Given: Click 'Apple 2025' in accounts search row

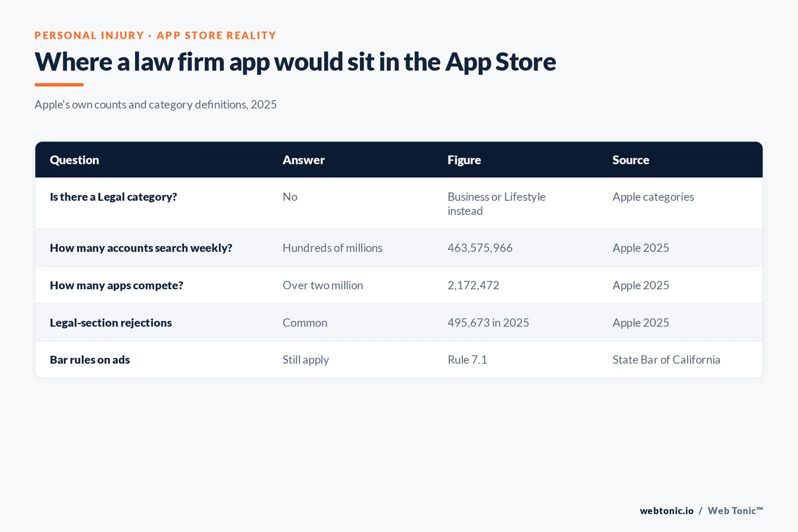Looking at the screenshot, I should 640,248.
